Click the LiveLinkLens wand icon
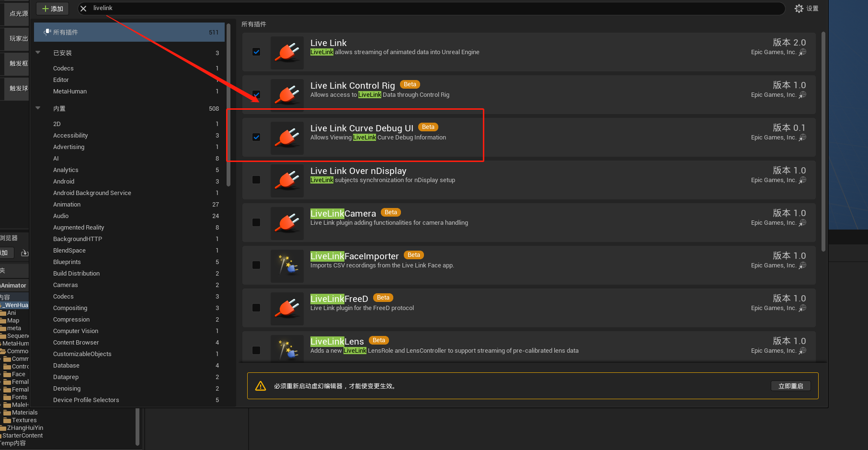 click(287, 348)
